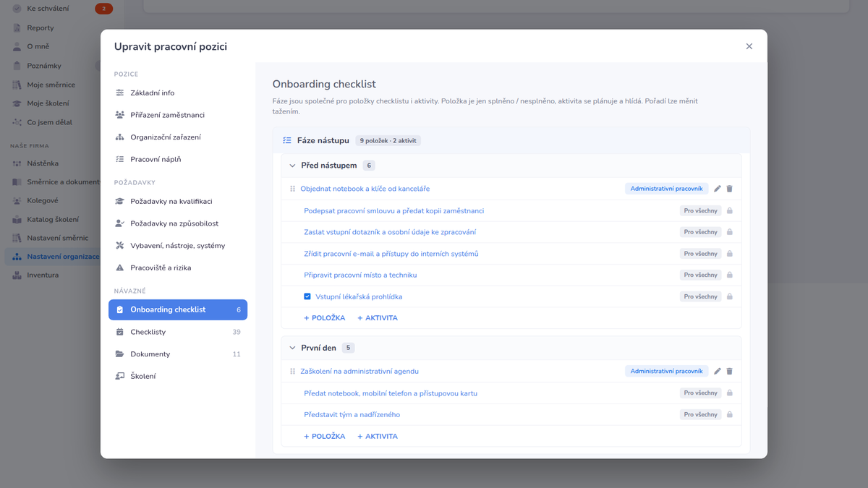This screenshot has height=488, width=868.
Task: Click the Školení training icon
Action: (120, 376)
